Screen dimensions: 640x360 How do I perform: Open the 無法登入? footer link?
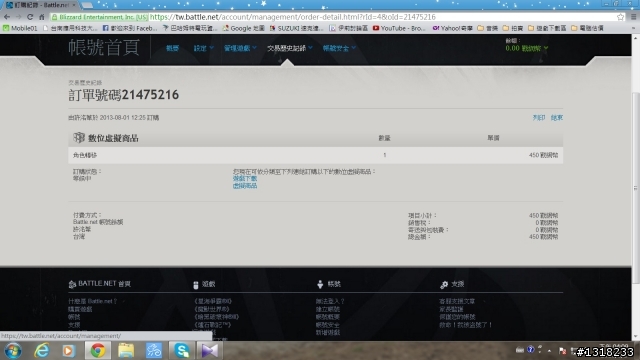point(330,301)
